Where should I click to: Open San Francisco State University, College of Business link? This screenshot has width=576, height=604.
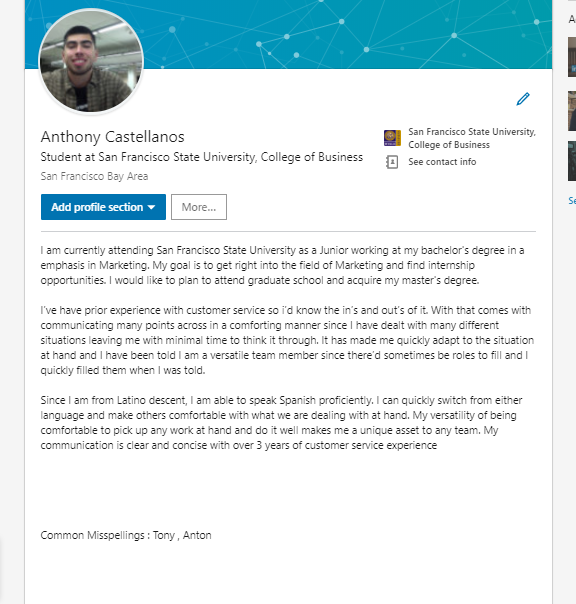tap(472, 138)
